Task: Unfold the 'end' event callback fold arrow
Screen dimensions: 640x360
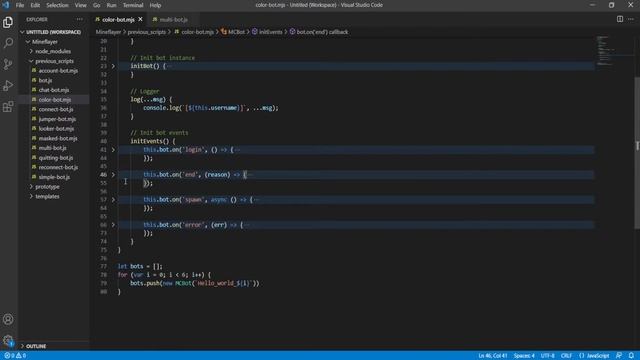Action: click(x=113, y=175)
